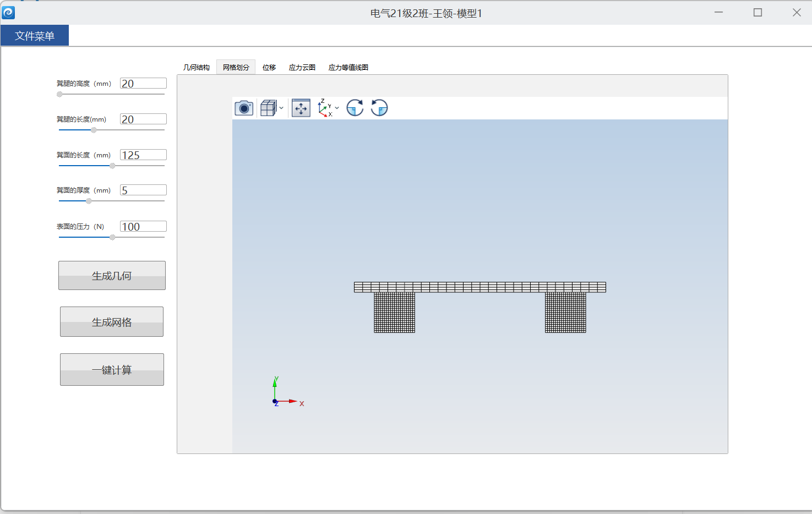The width and height of the screenshot is (812, 514).
Task: Open the 位移 tab
Action: (269, 67)
